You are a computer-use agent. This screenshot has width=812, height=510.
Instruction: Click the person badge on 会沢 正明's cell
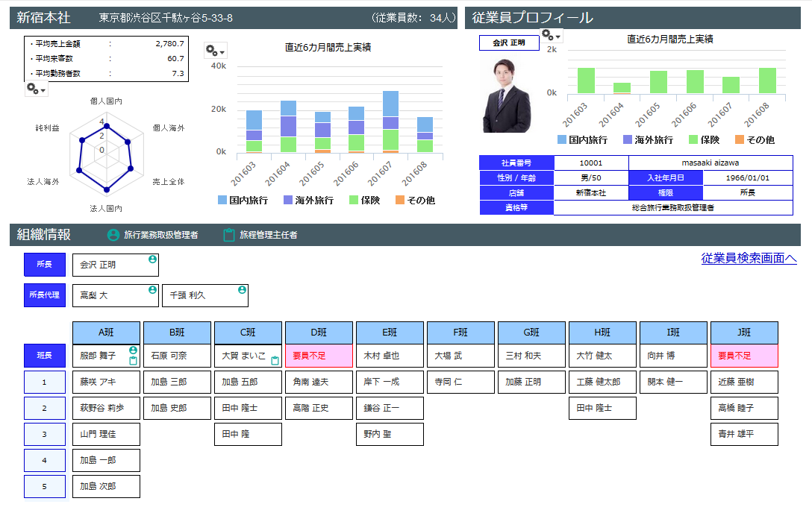click(x=152, y=259)
